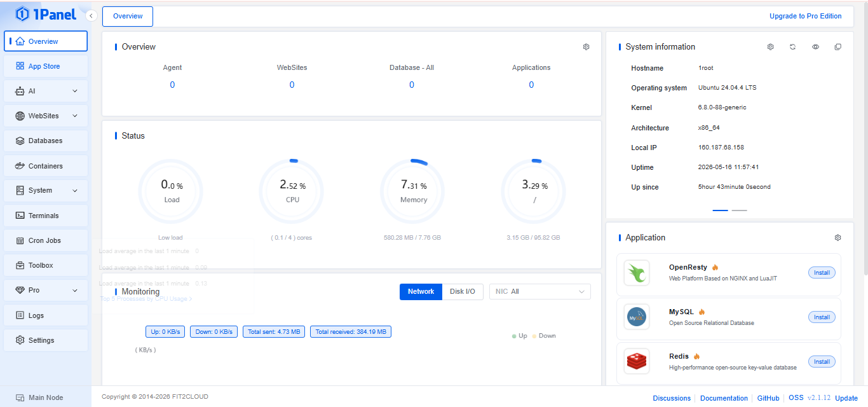The width and height of the screenshot is (868, 407).
Task: Click the WebSites count 0
Action: click(x=292, y=85)
